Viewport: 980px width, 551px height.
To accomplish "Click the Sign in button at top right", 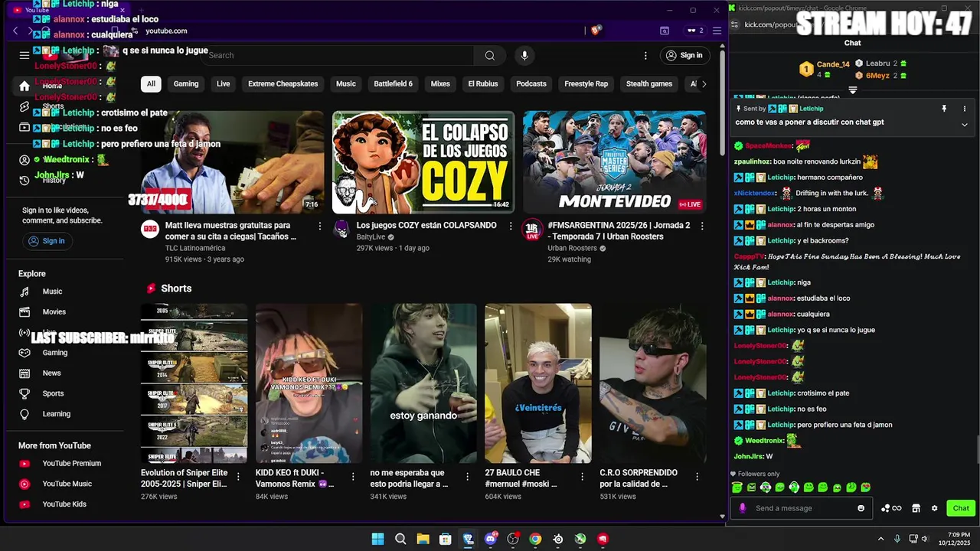I will point(684,55).
